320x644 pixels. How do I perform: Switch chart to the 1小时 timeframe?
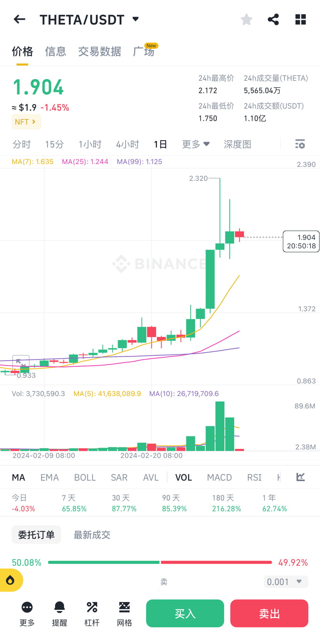coord(90,144)
